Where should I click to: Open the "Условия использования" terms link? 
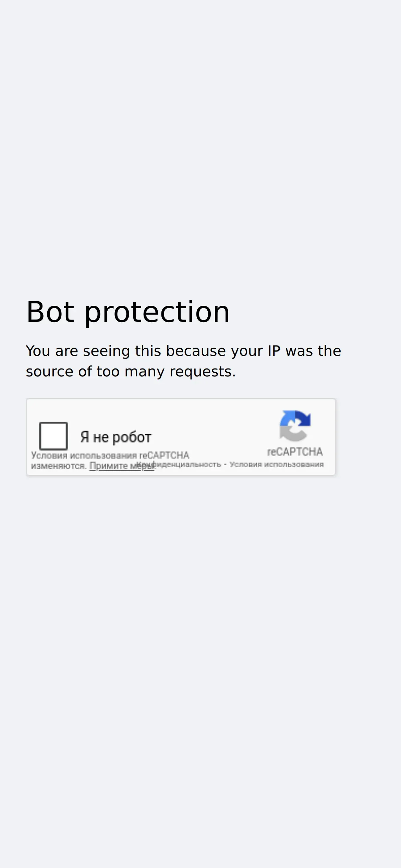click(x=277, y=465)
